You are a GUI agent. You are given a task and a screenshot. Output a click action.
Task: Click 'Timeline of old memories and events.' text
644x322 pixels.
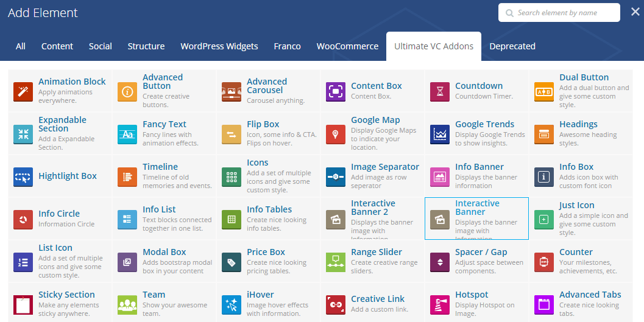point(177,181)
